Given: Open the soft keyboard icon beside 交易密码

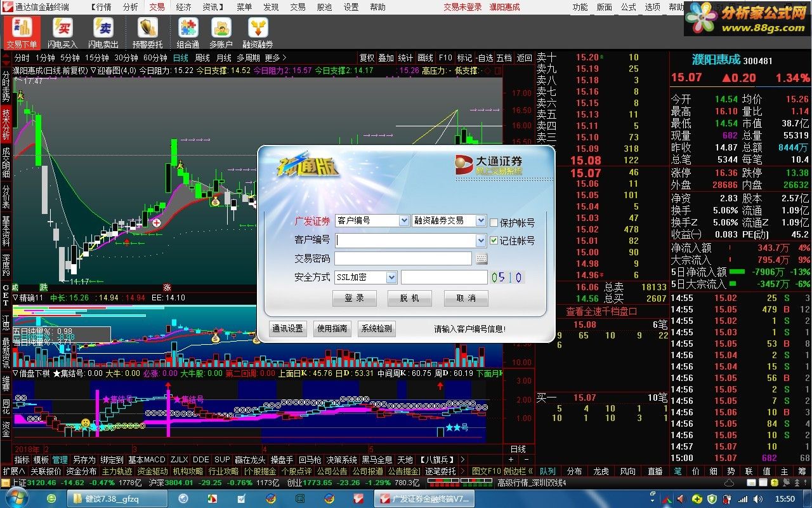Looking at the screenshot, I should point(481,259).
